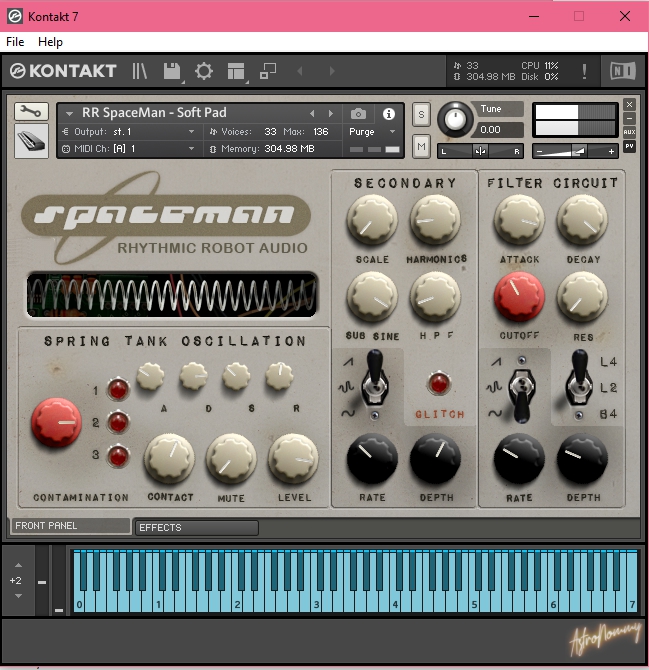Open the MIDI Ch dropdown
The width and height of the screenshot is (649, 670).
(x=130, y=149)
